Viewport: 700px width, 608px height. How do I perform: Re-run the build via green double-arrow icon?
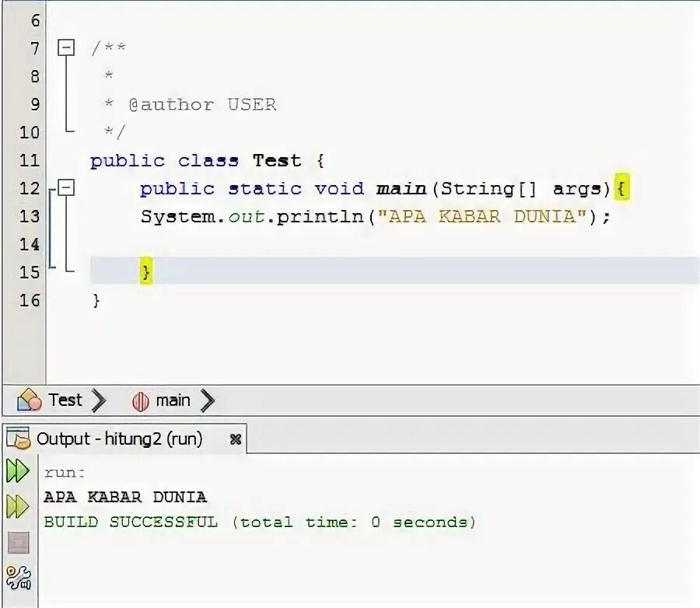click(x=17, y=470)
